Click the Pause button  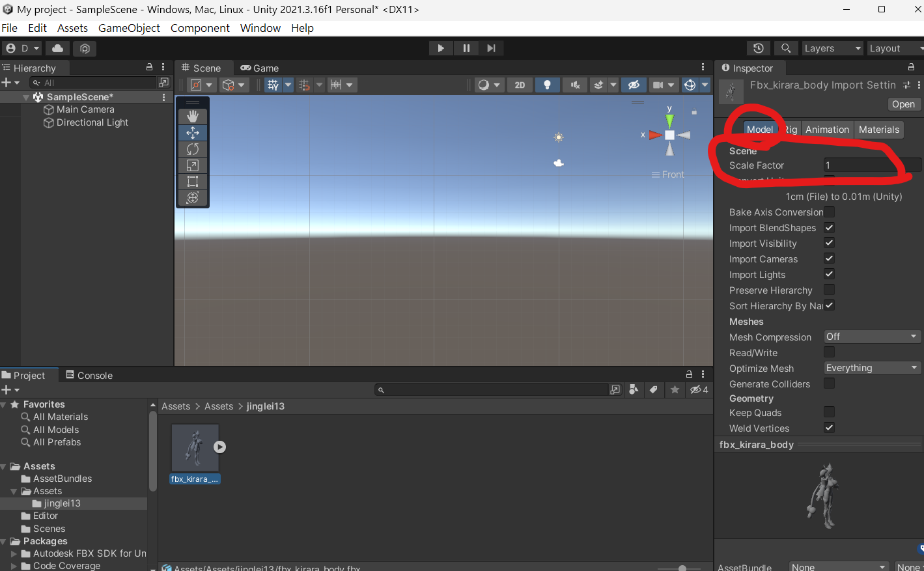[x=466, y=48]
